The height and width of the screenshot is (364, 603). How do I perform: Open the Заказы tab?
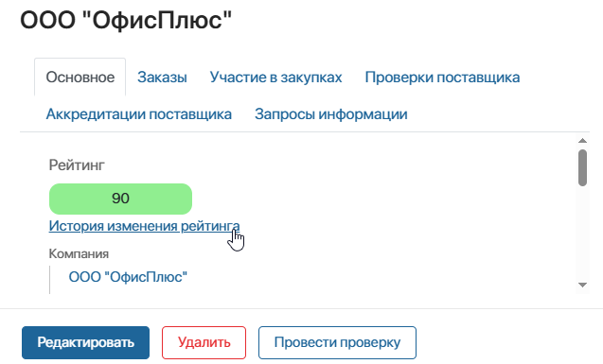(x=162, y=78)
